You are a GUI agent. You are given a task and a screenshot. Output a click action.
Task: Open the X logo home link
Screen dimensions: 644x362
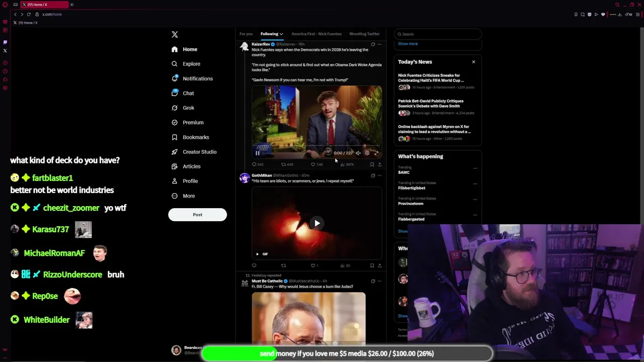(x=175, y=35)
